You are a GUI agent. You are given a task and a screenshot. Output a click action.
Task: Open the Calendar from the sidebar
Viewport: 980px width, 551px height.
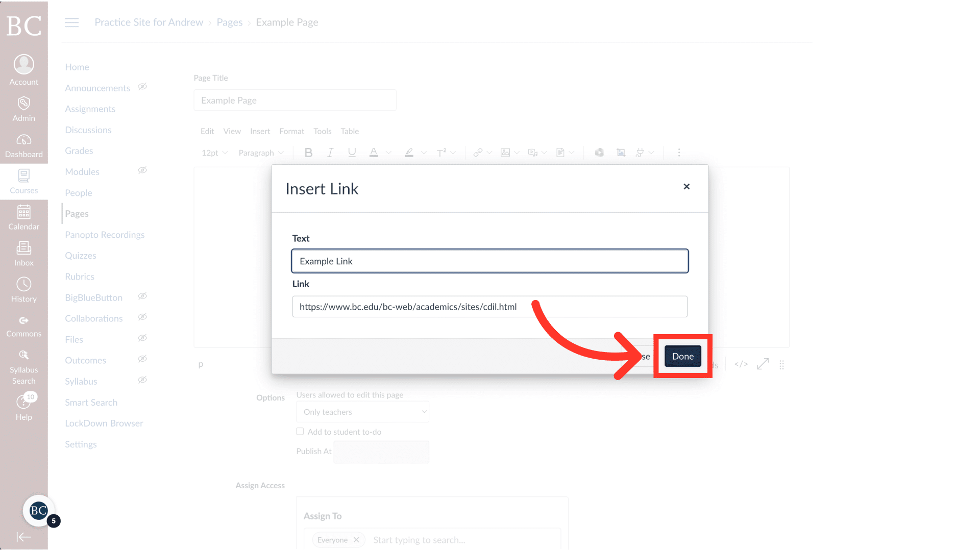click(x=23, y=217)
